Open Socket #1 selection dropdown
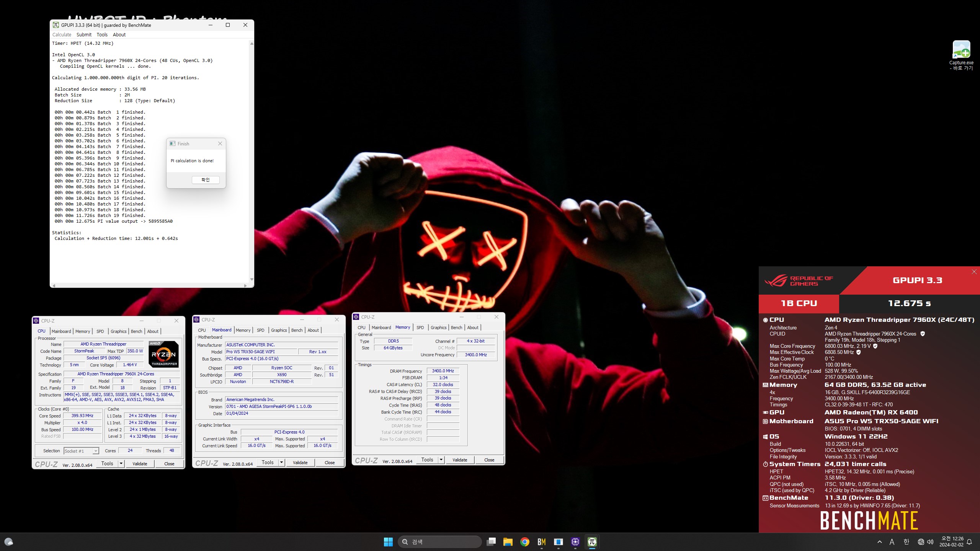The image size is (980, 551). [81, 451]
